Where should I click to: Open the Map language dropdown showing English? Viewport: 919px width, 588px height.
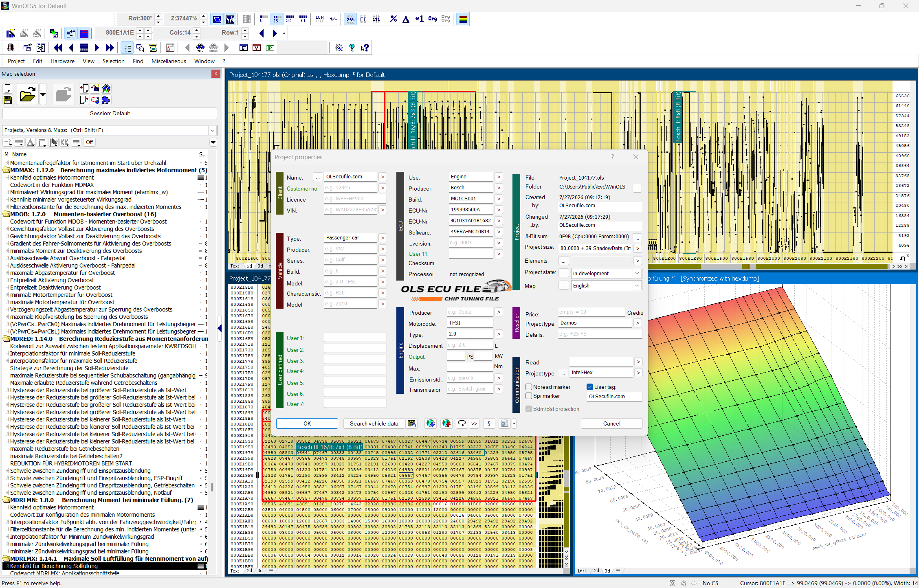(x=637, y=285)
